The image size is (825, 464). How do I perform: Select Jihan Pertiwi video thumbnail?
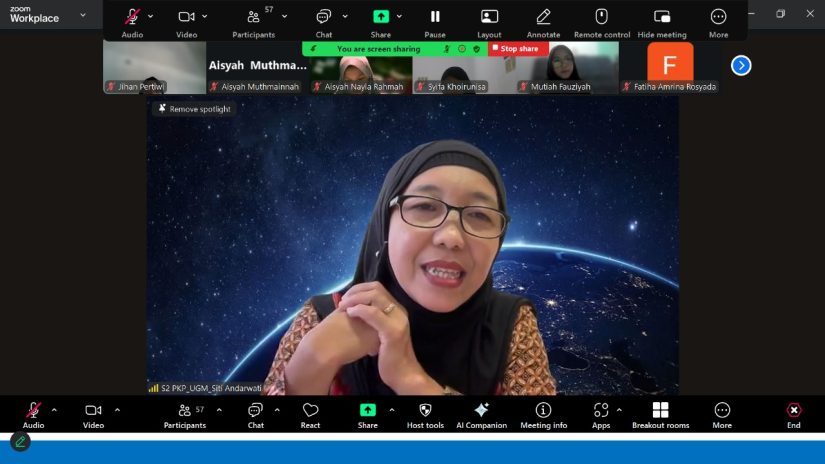(154, 68)
